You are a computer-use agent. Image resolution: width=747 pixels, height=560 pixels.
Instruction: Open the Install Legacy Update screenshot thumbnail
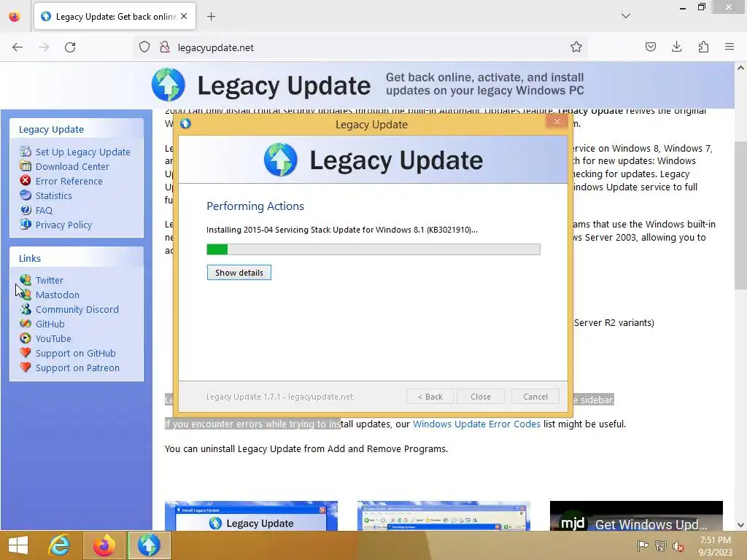251,516
